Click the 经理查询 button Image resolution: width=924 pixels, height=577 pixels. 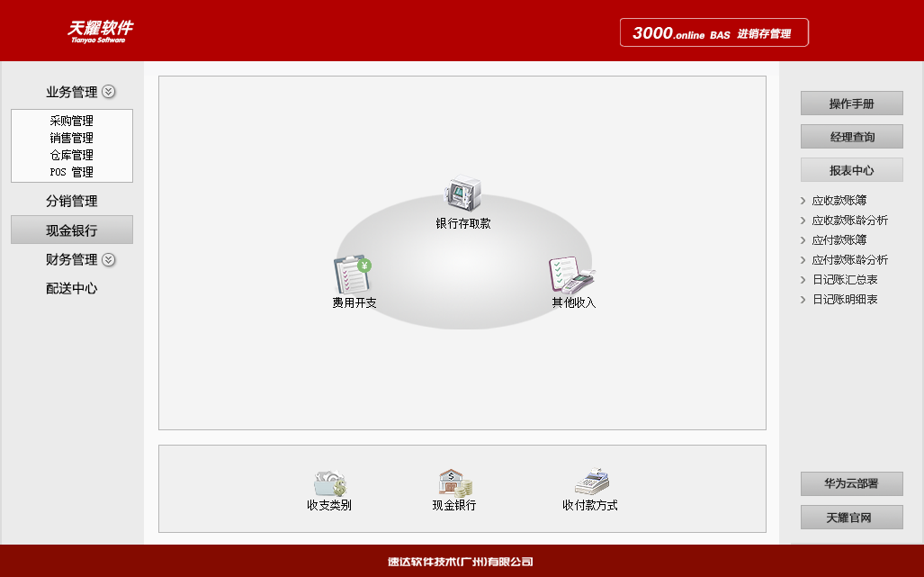click(851, 136)
